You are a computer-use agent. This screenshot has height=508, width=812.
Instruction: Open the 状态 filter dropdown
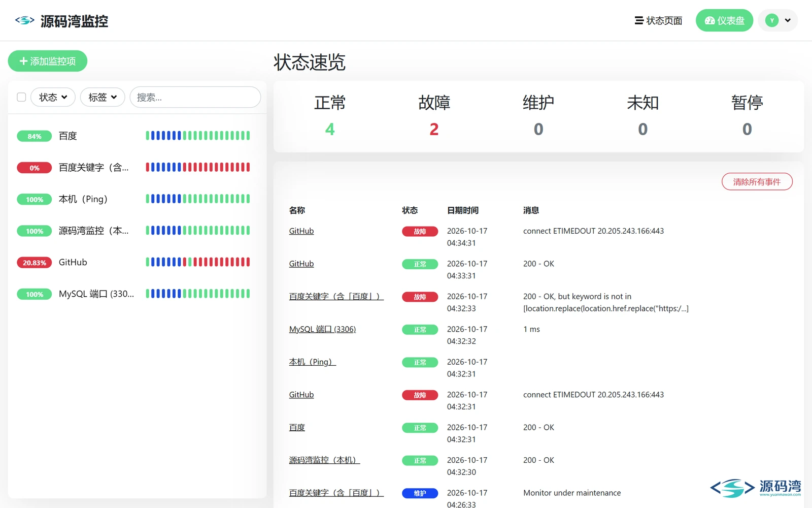(x=53, y=97)
